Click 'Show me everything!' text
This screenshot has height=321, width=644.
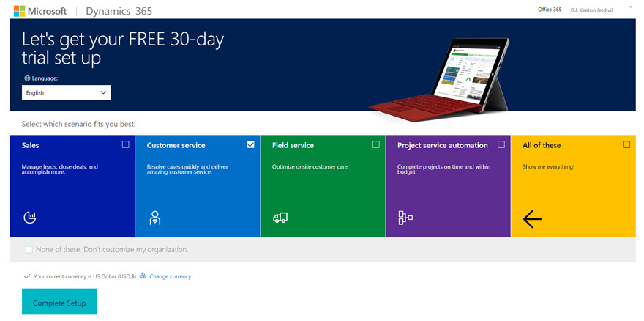pos(548,167)
